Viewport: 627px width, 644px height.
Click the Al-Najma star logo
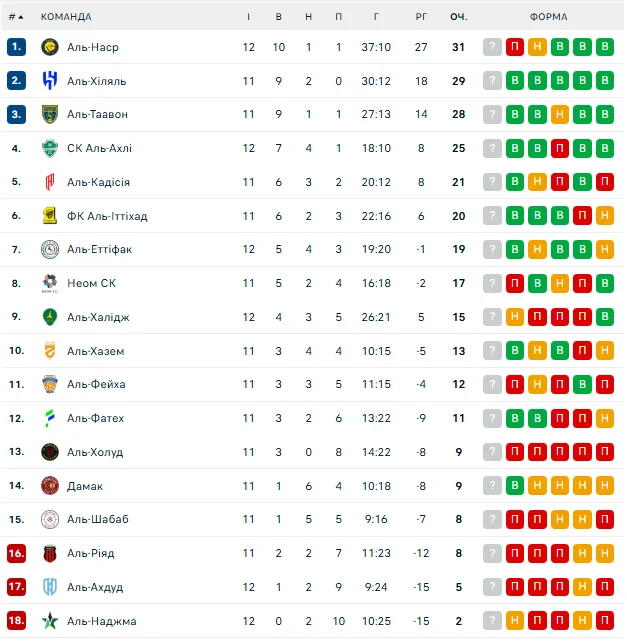[50, 621]
